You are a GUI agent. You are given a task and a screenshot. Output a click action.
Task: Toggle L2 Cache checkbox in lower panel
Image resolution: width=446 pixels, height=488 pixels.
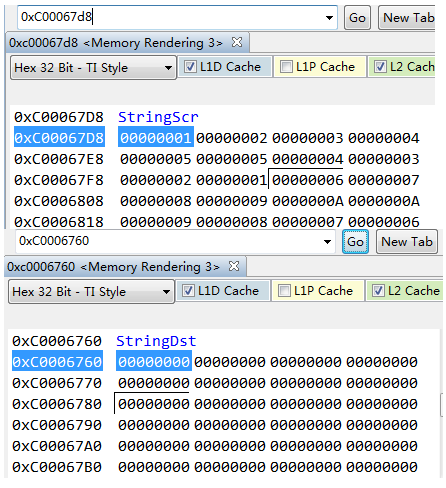(x=378, y=291)
